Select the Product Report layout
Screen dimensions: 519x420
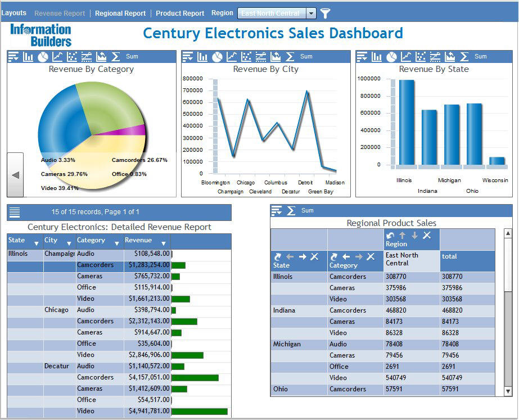click(x=180, y=13)
